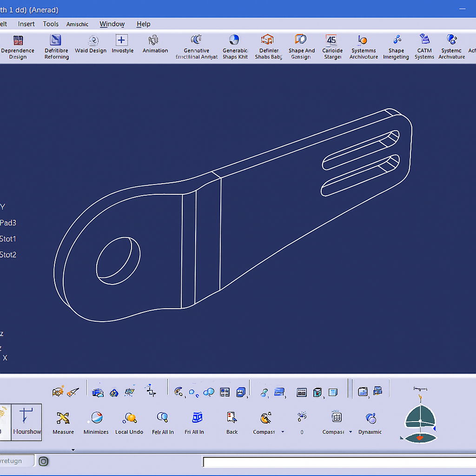Select the Shape Imergeting icon
The width and height of the screenshot is (476, 476).
tap(397, 39)
